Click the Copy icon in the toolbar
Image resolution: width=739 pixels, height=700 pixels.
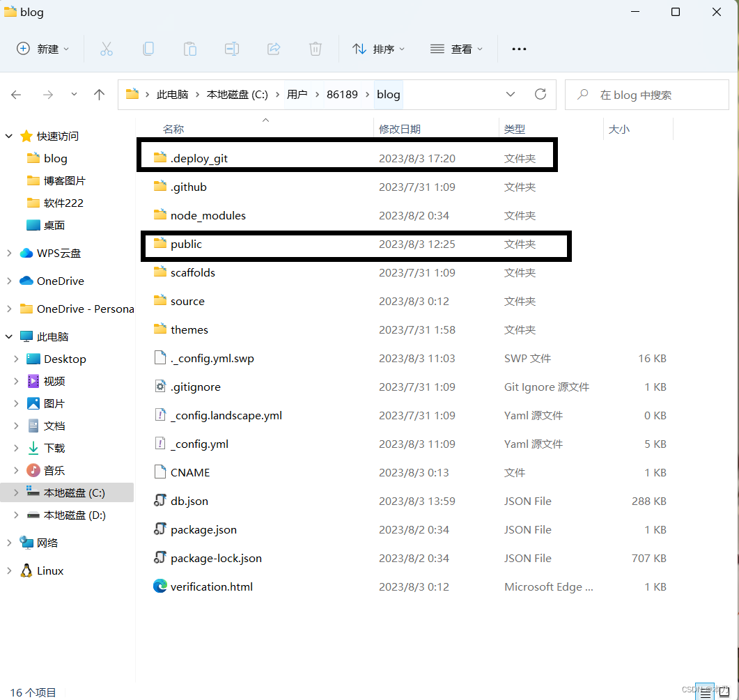(148, 48)
